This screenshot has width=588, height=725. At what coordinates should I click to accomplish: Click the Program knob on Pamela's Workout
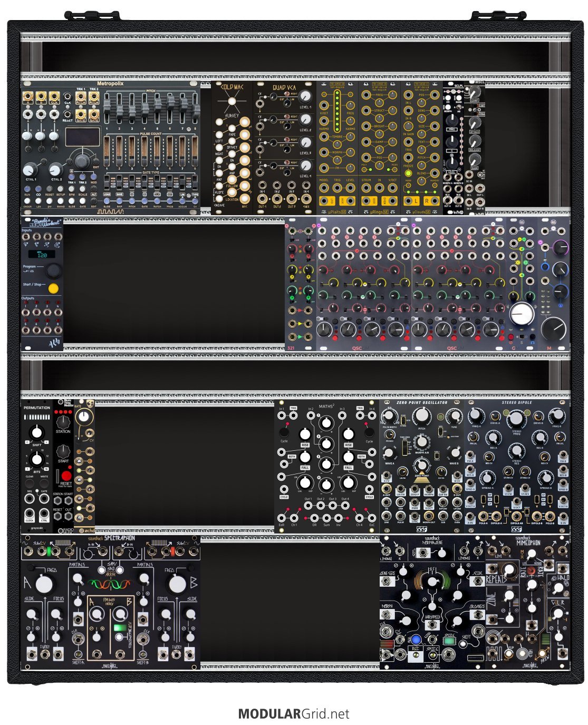tap(53, 270)
